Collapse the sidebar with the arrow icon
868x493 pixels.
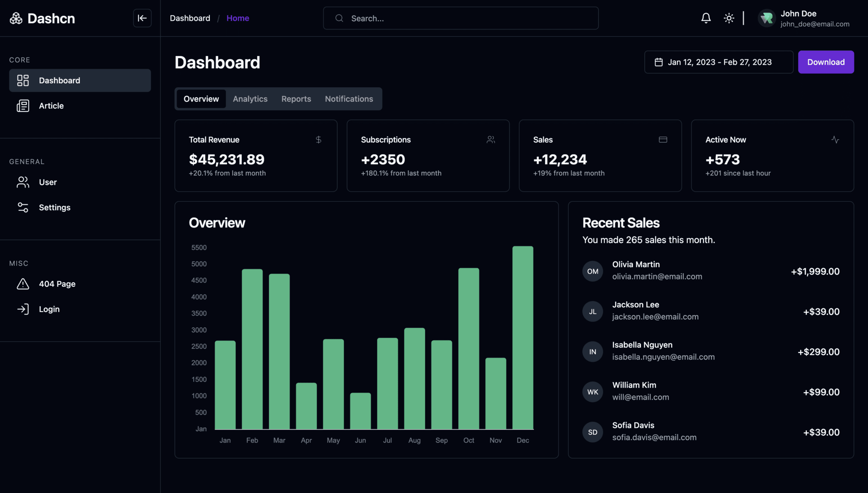(142, 18)
